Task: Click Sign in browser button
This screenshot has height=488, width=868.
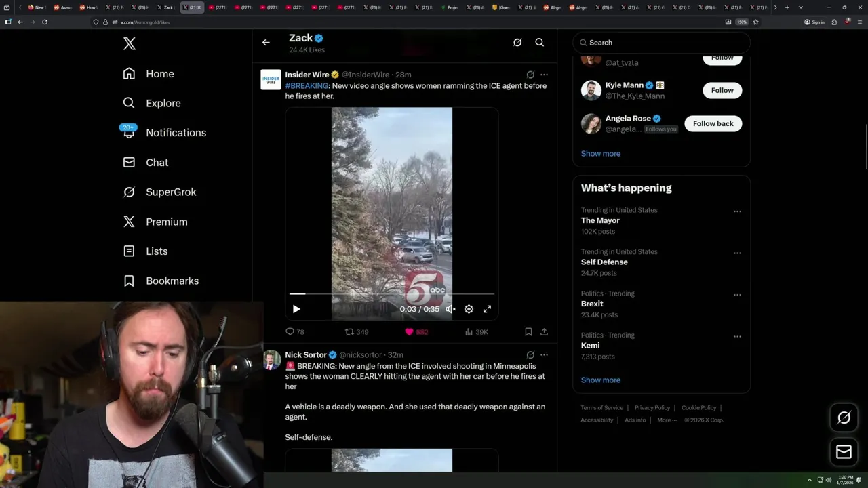Action: tap(814, 22)
